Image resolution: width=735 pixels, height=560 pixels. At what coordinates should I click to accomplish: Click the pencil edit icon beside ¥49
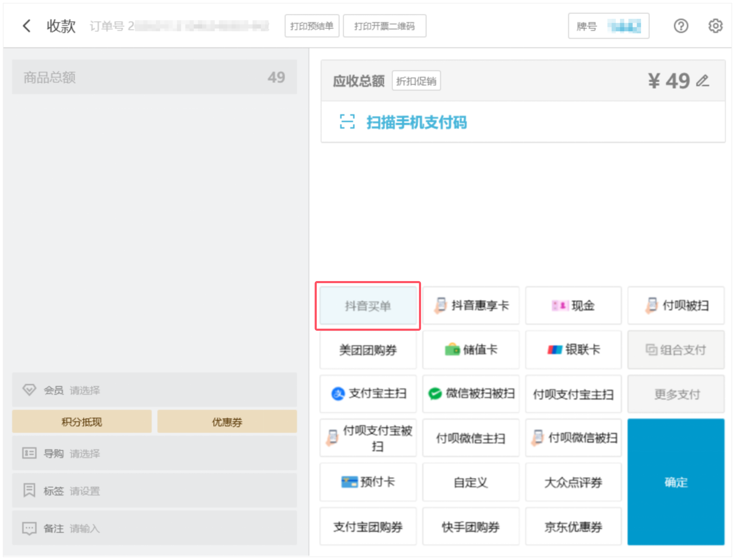click(x=702, y=81)
